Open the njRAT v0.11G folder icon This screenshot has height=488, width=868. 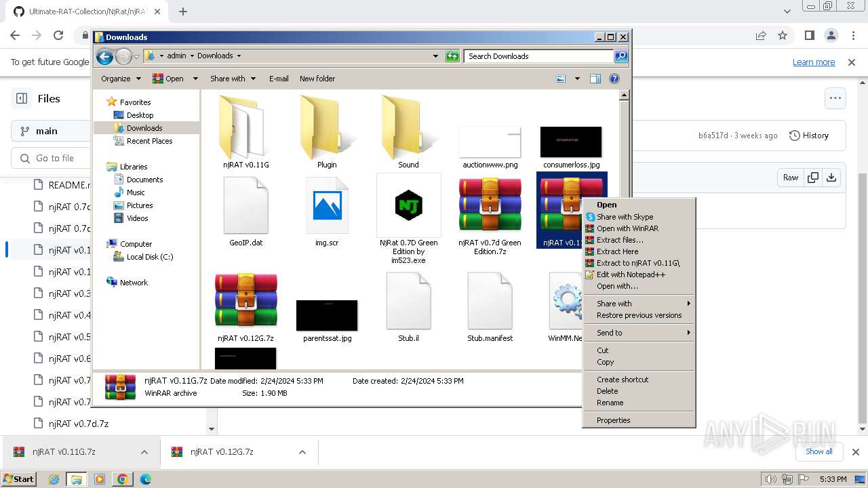coord(245,127)
